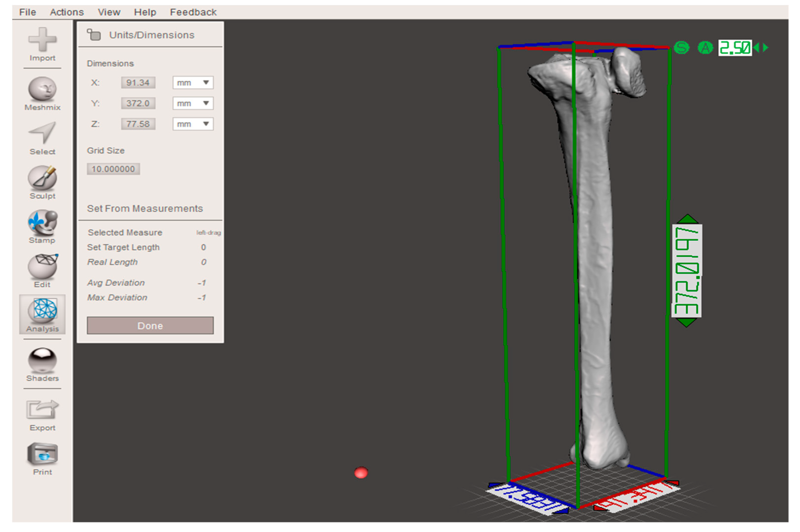800x532 pixels.
Task: Click the Feedback menu link
Action: pyautogui.click(x=193, y=12)
